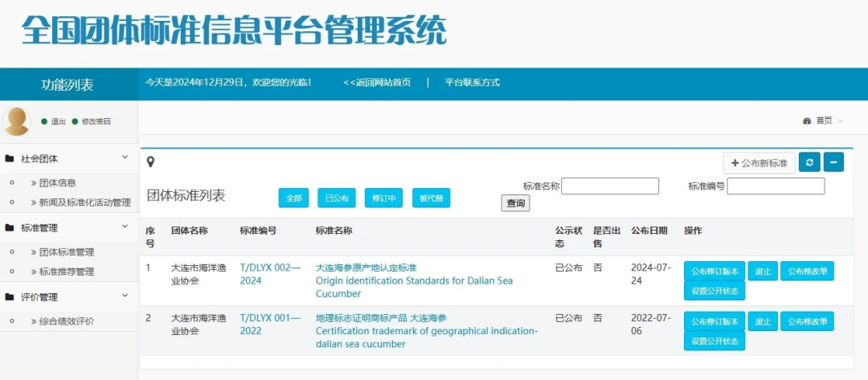Click the location pin icon
This screenshot has width=868, height=380.
(150, 162)
